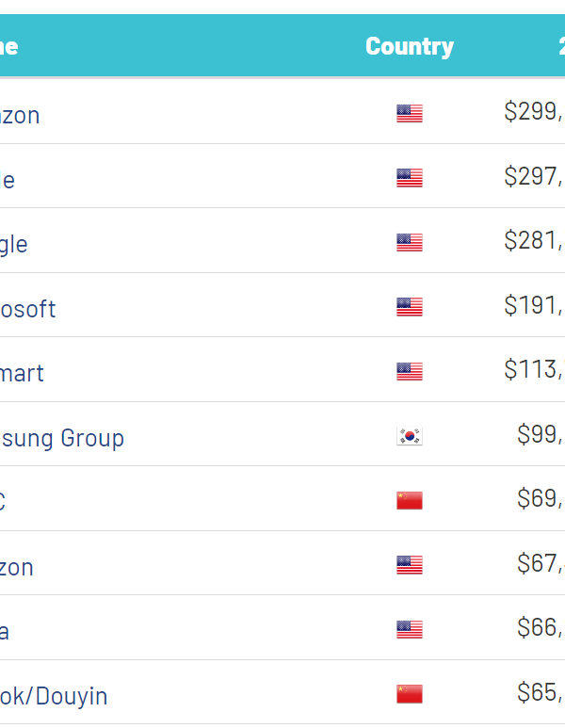Screen dimensions: 565x728
Task: Select the US flag in the Microsoft row
Action: (x=410, y=307)
